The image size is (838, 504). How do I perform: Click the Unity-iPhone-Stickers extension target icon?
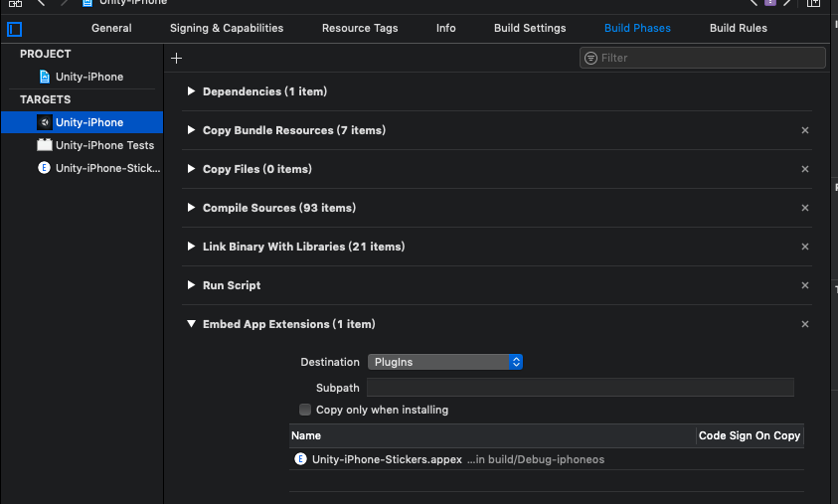coord(45,168)
